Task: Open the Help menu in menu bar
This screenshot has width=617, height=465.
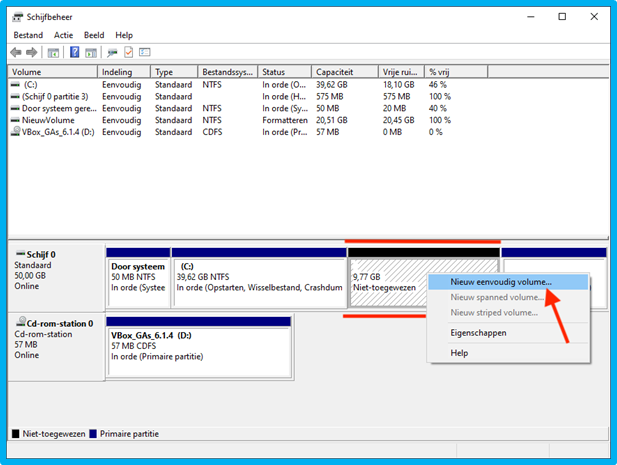Action: click(124, 35)
